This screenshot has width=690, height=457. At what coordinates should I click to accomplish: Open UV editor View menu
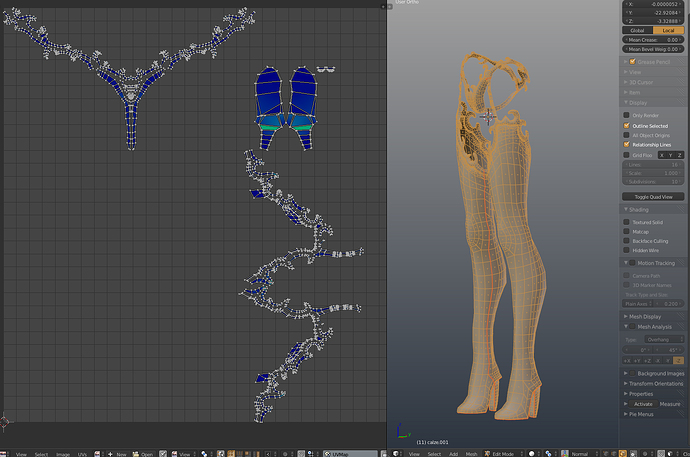pos(21,454)
